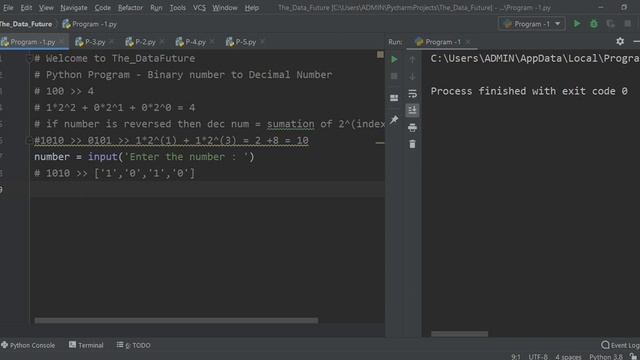
Task: Click the UTF-8 encoding status entry
Action: click(x=538, y=357)
